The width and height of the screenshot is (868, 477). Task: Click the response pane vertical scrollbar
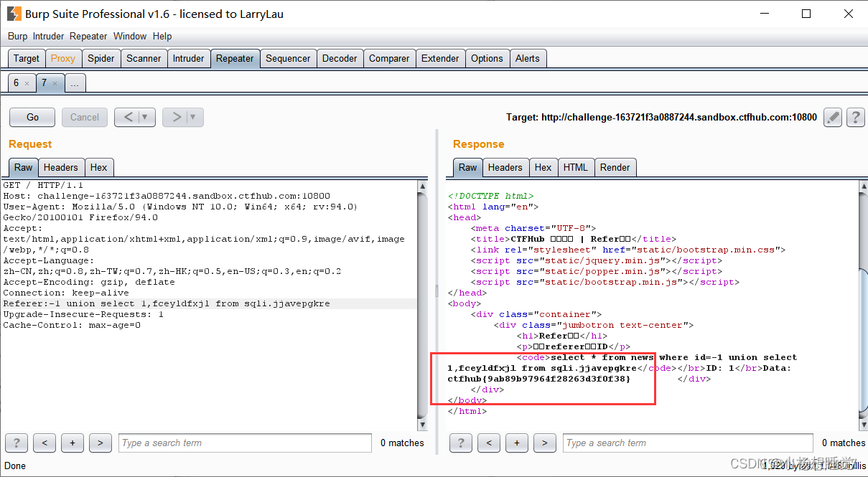coord(864,304)
